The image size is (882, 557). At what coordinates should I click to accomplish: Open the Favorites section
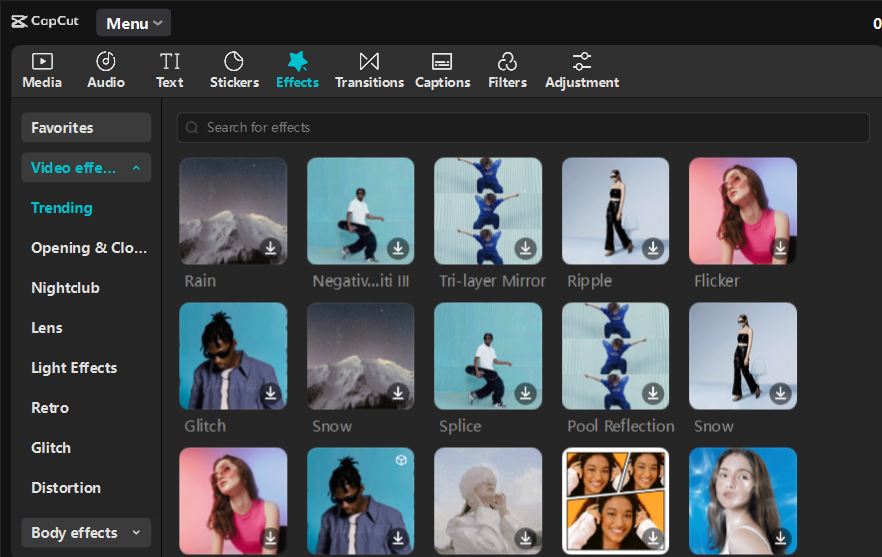point(85,128)
